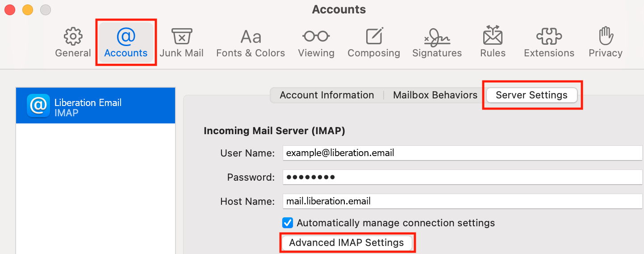The height and width of the screenshot is (254, 644).
Task: Click the User Name field
Action: [x=463, y=153]
